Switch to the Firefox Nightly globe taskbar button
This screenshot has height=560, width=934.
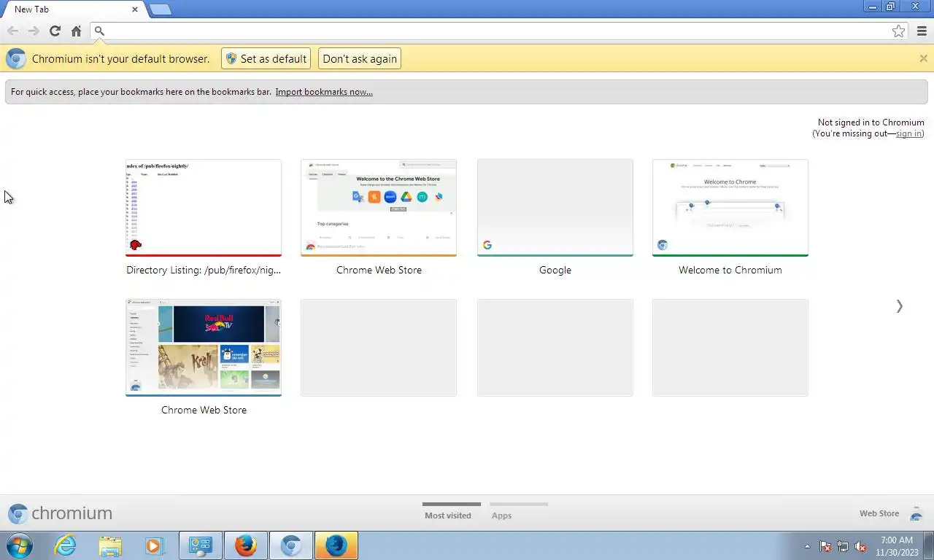tap(336, 545)
